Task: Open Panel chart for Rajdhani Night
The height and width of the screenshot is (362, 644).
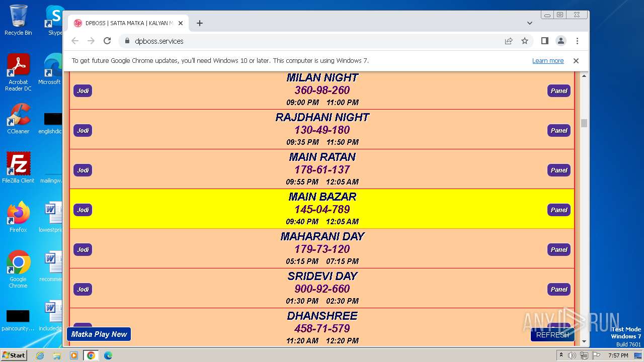Action: coord(559,130)
